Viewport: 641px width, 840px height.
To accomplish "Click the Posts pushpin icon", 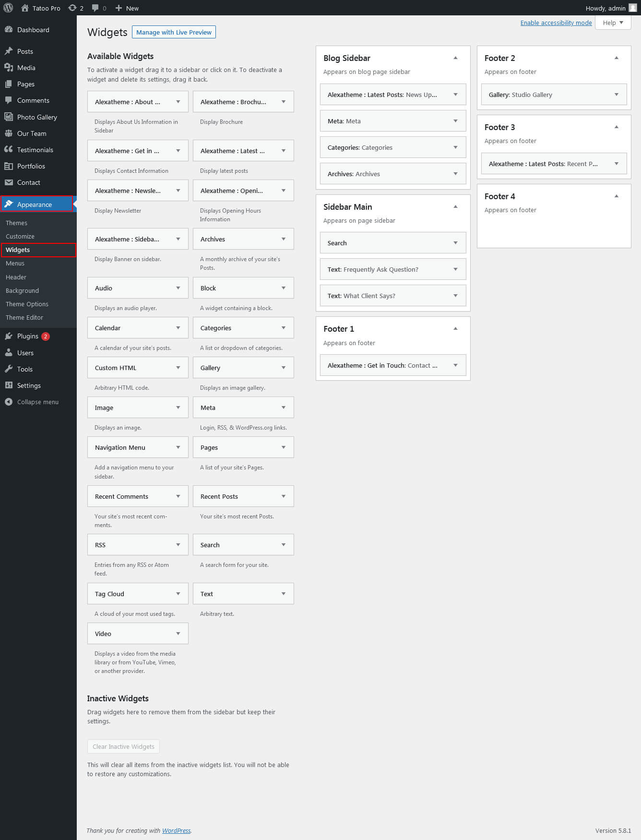I will [x=9, y=51].
